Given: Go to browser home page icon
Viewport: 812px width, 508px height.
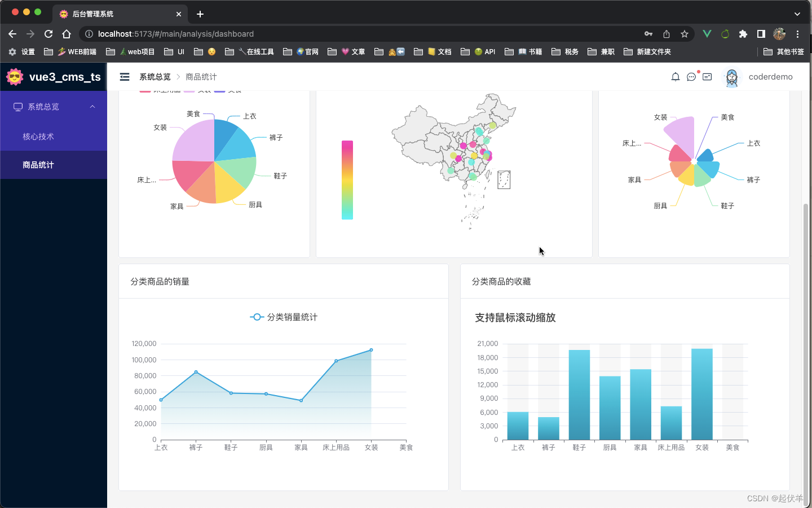Looking at the screenshot, I should pos(67,34).
